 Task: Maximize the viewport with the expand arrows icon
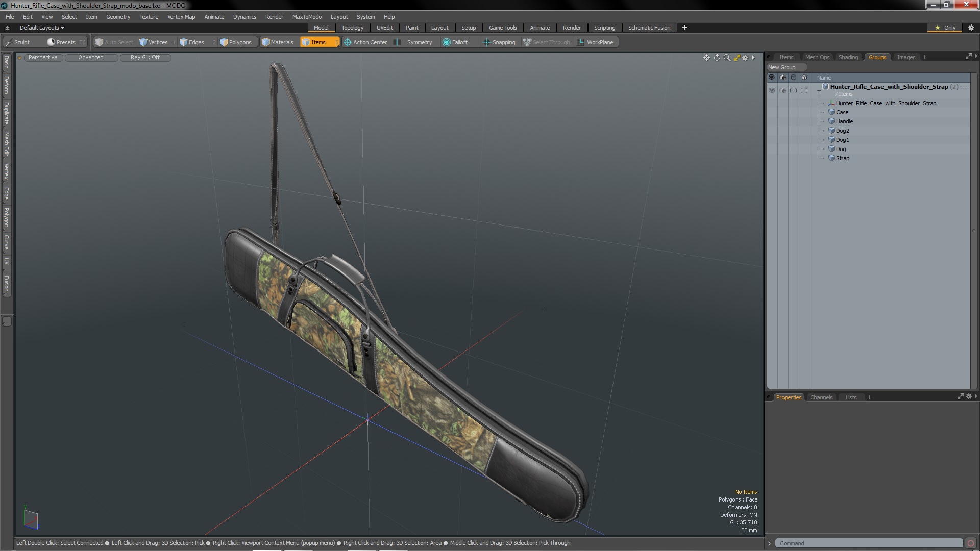click(x=737, y=58)
